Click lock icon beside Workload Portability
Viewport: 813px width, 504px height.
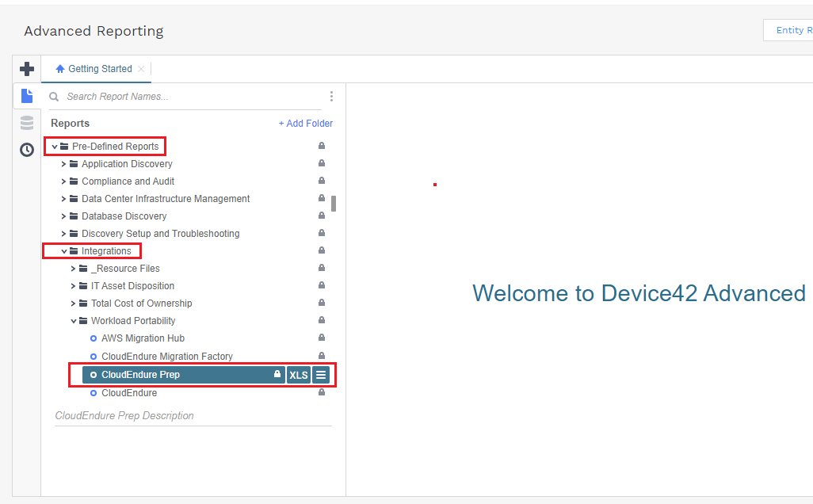coord(322,320)
